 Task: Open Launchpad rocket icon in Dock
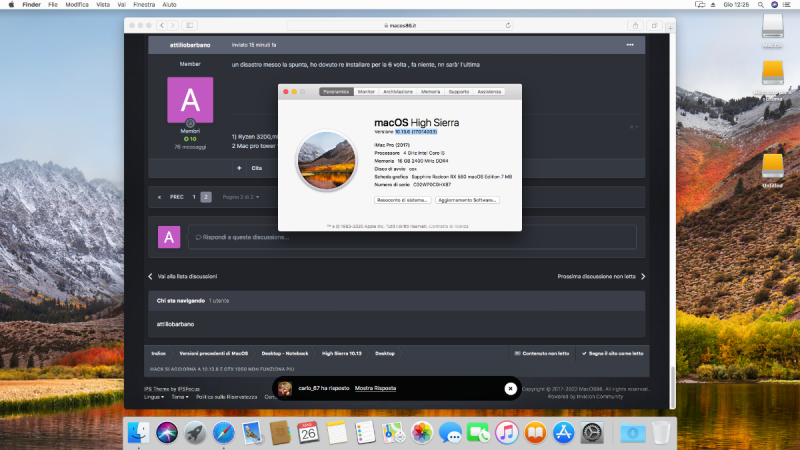195,433
